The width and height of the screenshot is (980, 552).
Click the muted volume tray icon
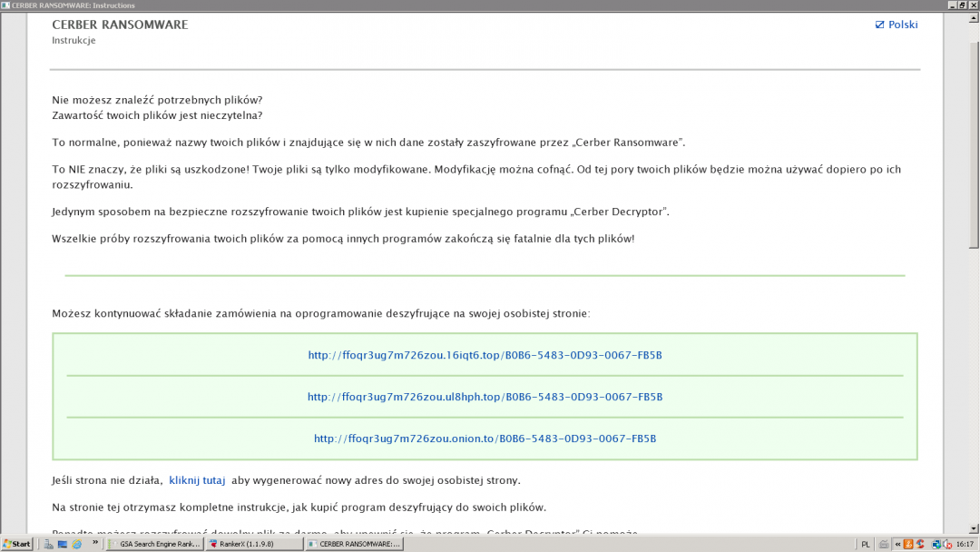pyautogui.click(x=946, y=544)
